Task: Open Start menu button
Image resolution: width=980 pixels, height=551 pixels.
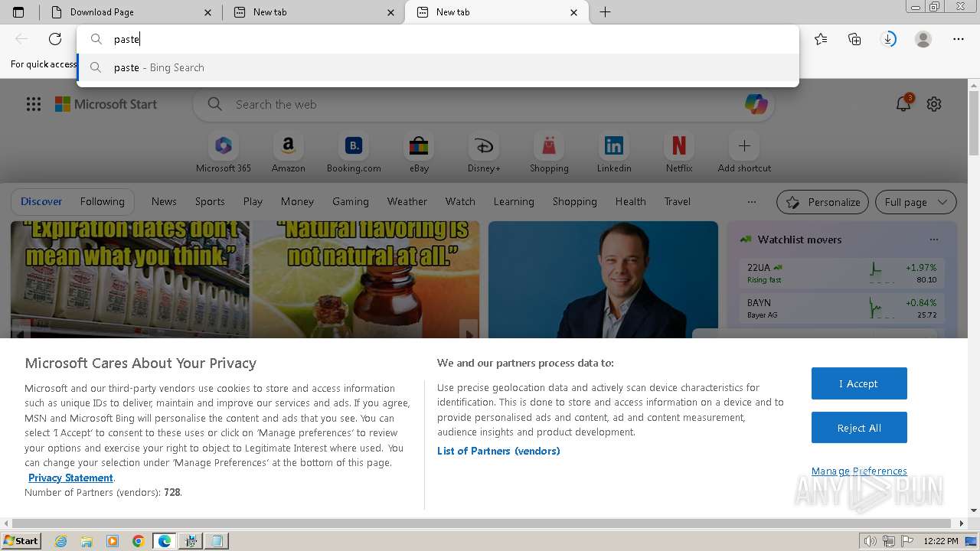Action: click(21, 541)
